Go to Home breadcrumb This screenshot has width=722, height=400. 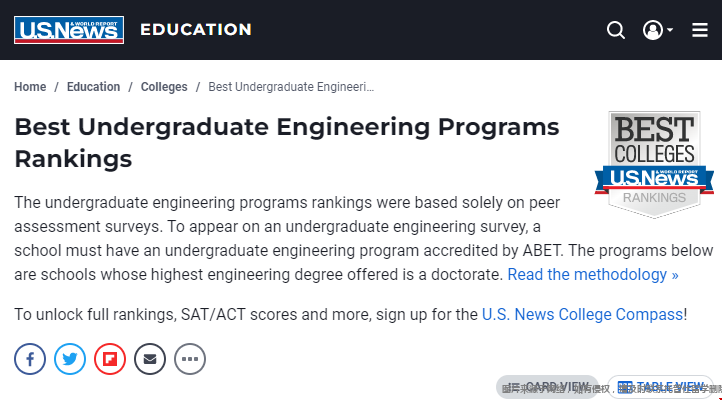(x=30, y=87)
